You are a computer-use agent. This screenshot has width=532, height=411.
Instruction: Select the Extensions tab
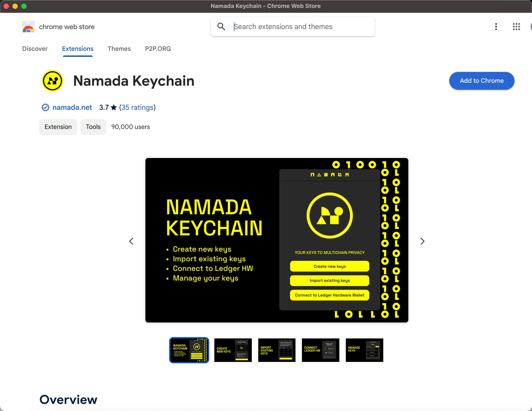coord(78,49)
